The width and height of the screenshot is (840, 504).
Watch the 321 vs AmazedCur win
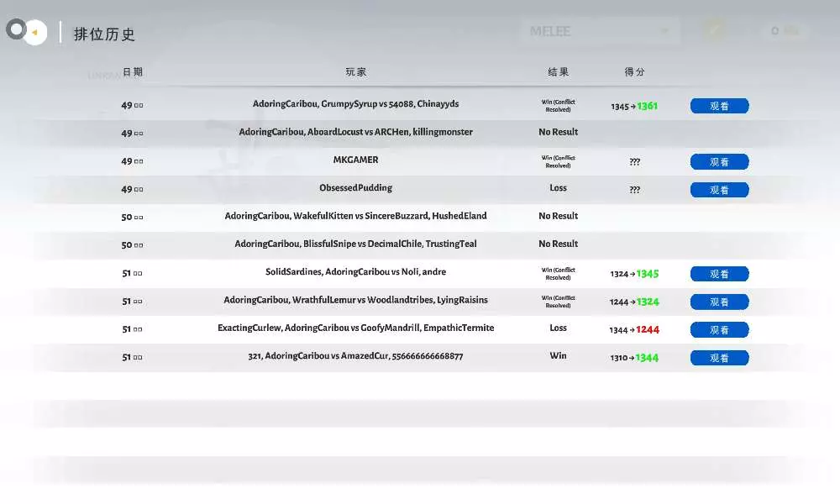[719, 358]
